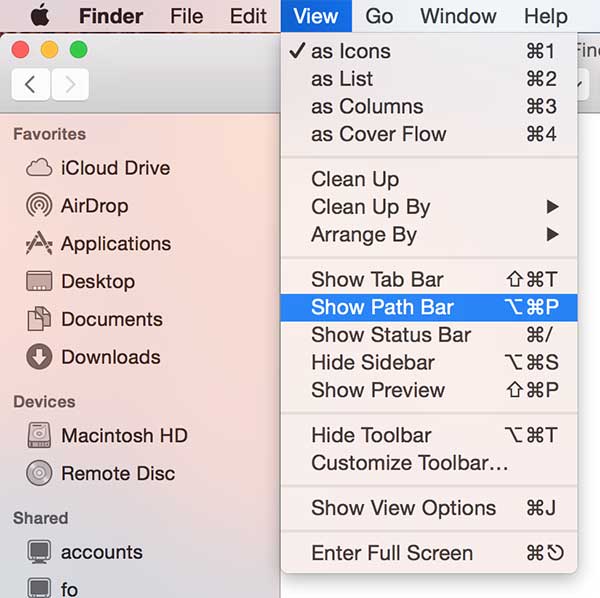Screen dimensions: 600x598
Task: Click the iCloud Drive cloud icon
Action: [39, 168]
